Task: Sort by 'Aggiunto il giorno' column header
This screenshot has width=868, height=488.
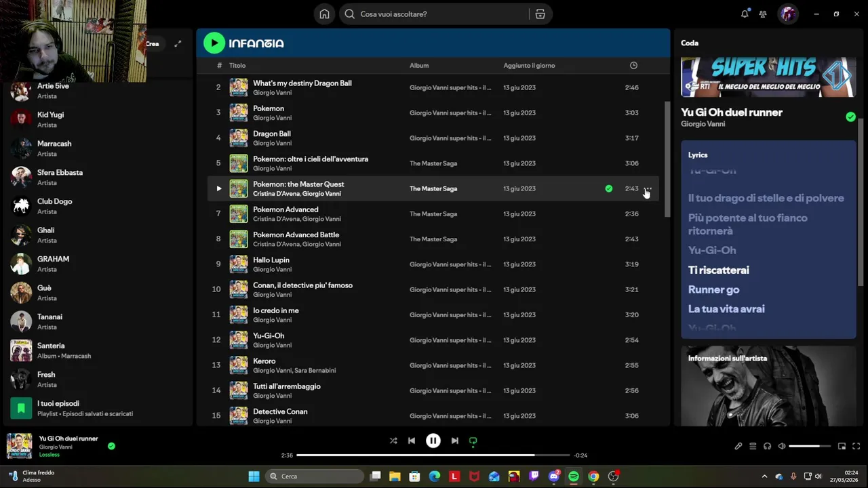Action: pos(529,66)
